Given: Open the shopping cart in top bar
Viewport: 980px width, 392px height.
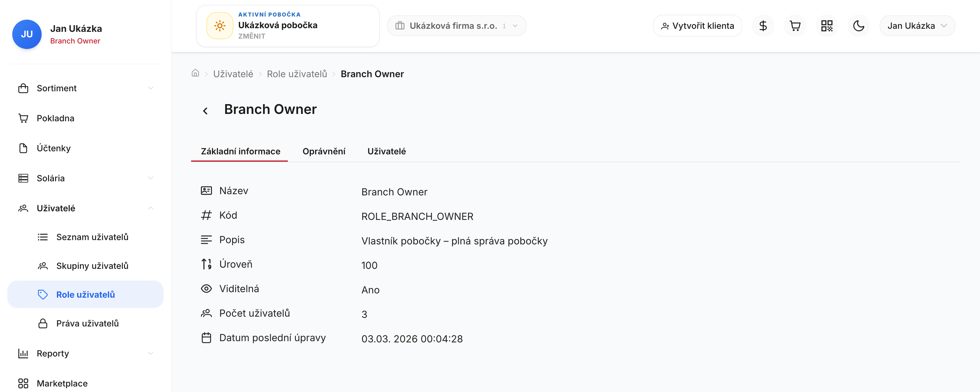Looking at the screenshot, I should (795, 26).
